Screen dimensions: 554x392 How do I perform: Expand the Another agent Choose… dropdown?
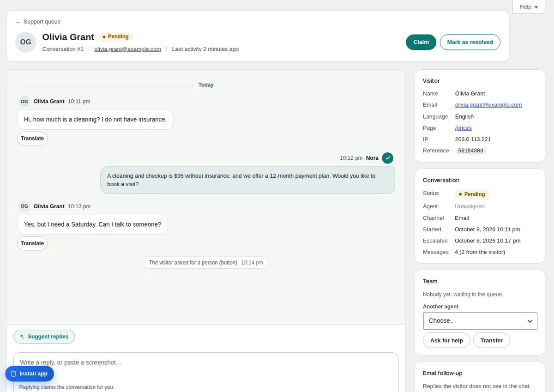(480, 321)
